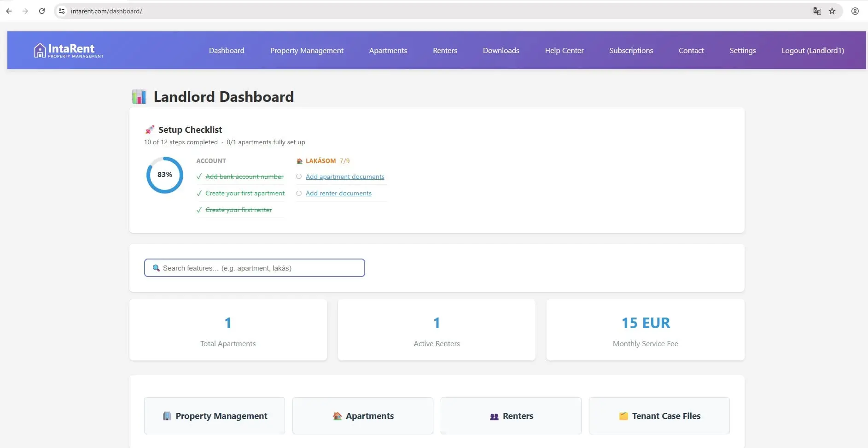Screen dimensions: 868x448
Task: Open the Apartments card button
Action: pyautogui.click(x=363, y=416)
